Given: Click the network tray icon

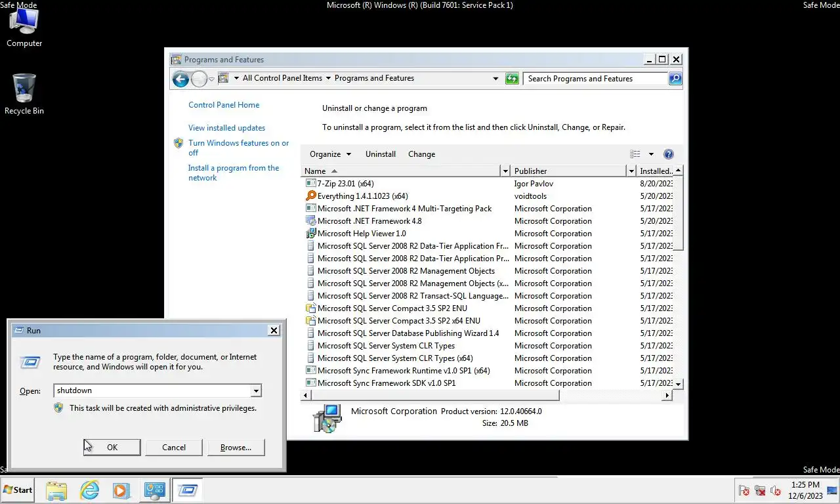Looking at the screenshot, I should (x=760, y=490).
